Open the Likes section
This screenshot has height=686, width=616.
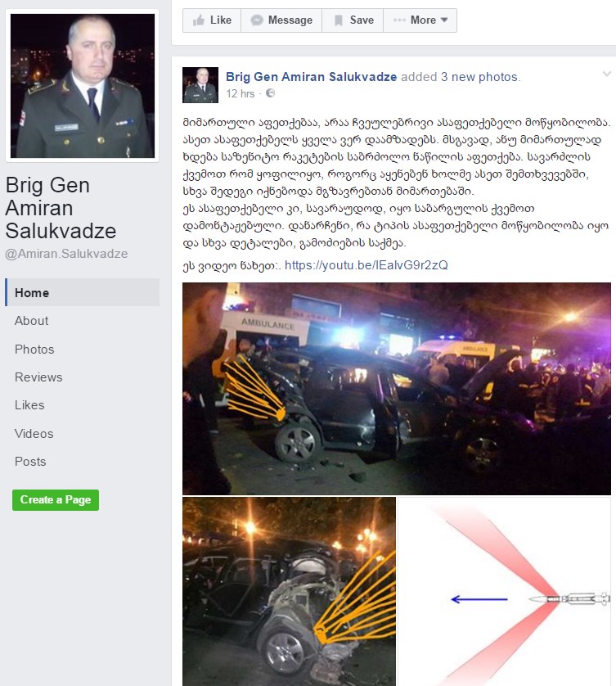pyautogui.click(x=29, y=405)
